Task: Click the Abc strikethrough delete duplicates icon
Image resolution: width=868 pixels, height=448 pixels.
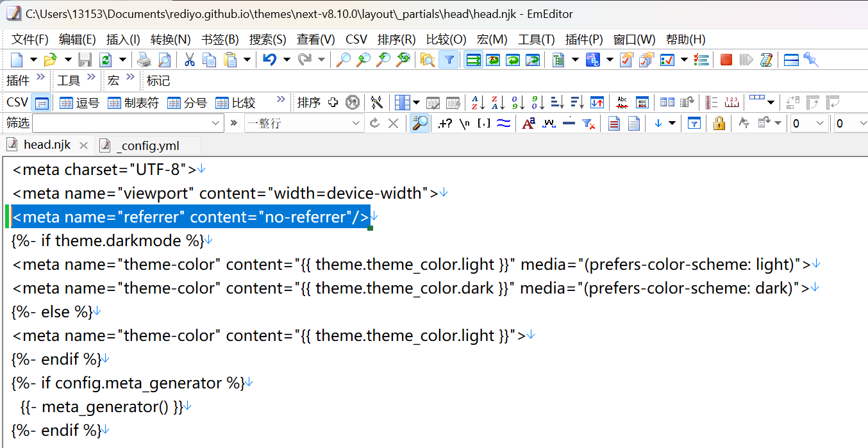Action: pos(622,103)
